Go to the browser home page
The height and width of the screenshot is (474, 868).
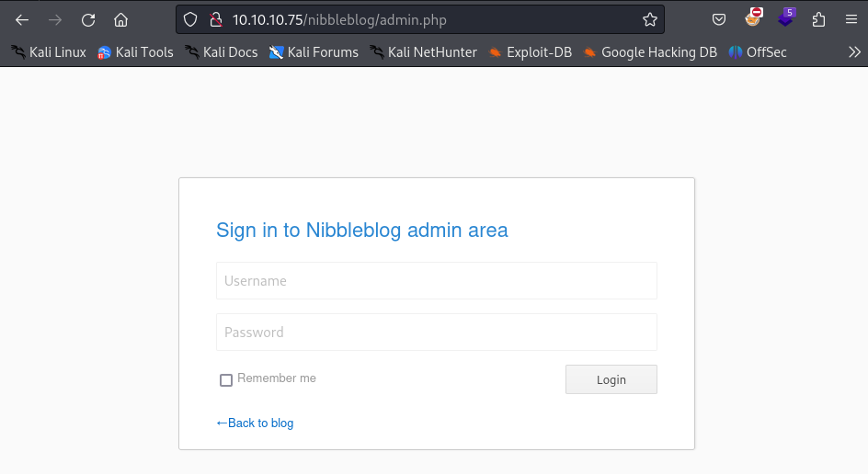click(120, 19)
